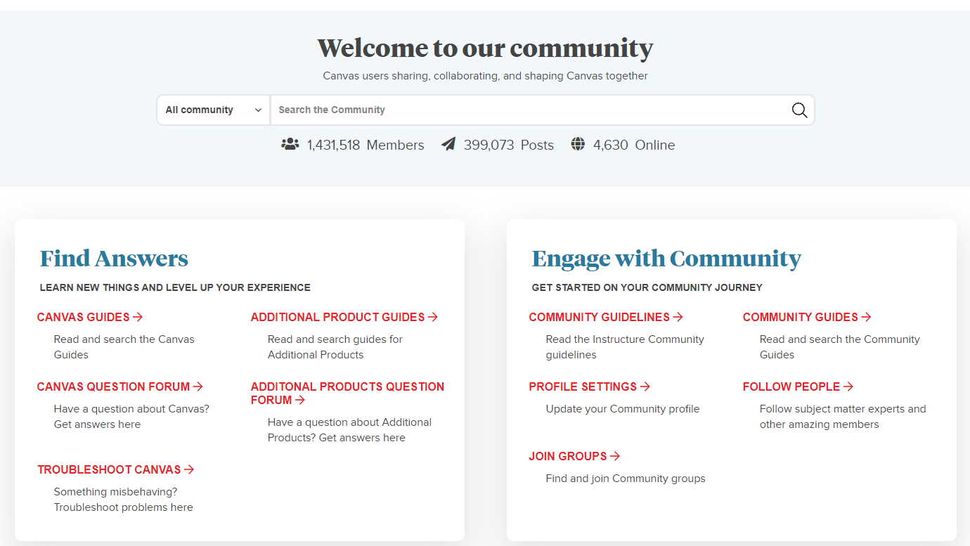The image size is (970, 546).
Task: Open the All community dropdown
Action: (213, 110)
